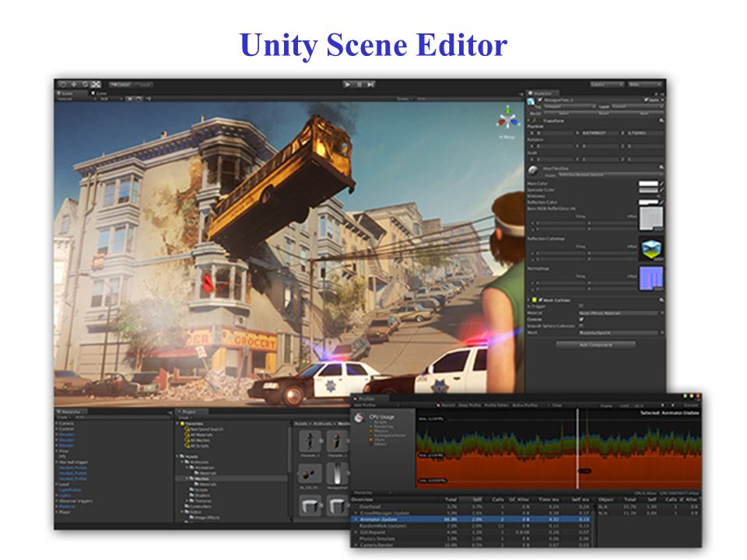This screenshot has height=560, width=747.
Task: Toggle the Pivot/Center handle button
Action: pos(120,85)
